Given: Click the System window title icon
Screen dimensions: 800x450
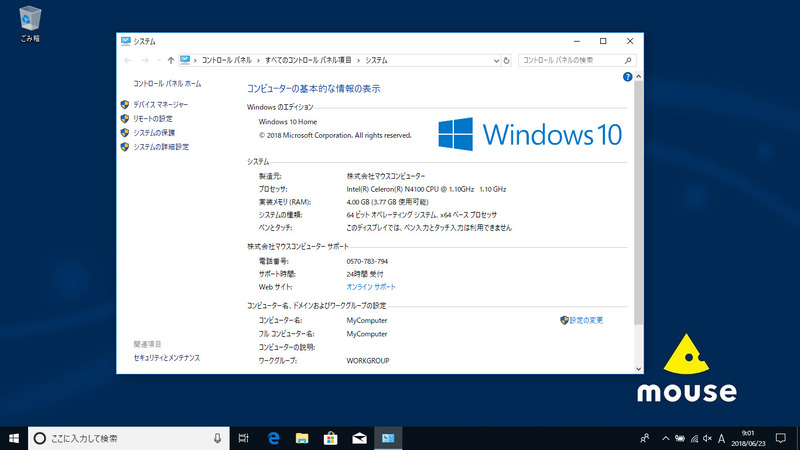Looking at the screenshot, I should 126,41.
